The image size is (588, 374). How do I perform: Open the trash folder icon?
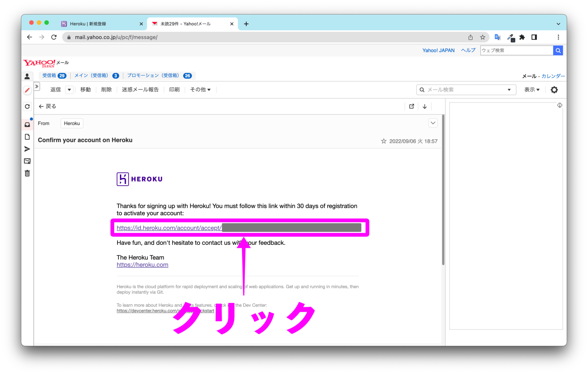pos(27,173)
